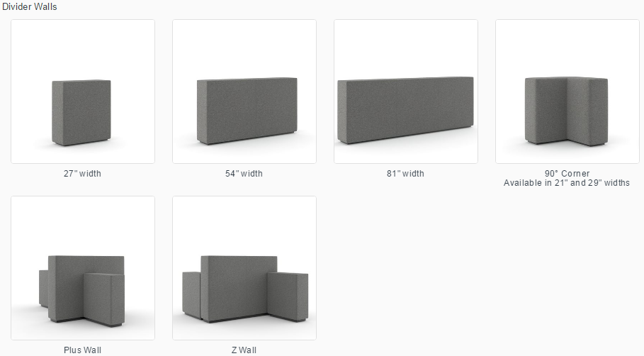Select the "81" width" caption
Image resolution: width=644 pixels, height=356 pixels.
tap(405, 174)
